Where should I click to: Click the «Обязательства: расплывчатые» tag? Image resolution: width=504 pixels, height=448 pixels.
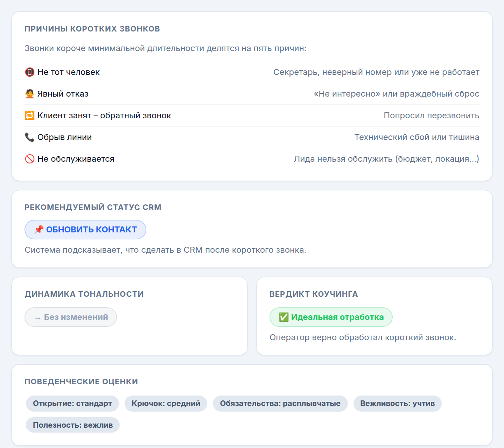[x=280, y=404]
